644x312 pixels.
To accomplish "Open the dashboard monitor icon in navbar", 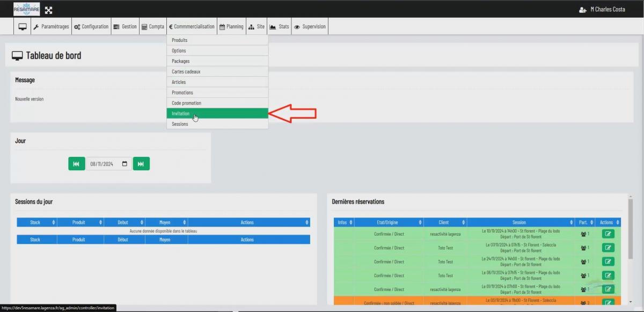I will click(22, 27).
